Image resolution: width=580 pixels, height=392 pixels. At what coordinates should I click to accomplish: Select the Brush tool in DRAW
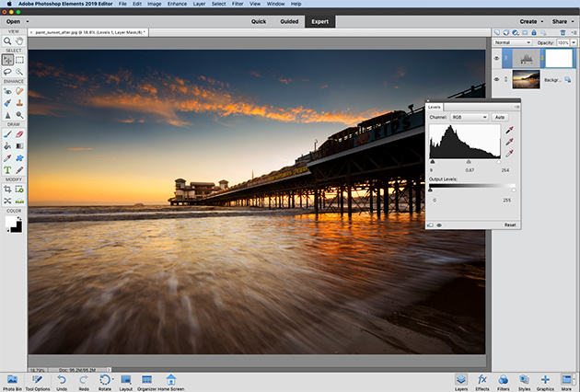(x=7, y=133)
